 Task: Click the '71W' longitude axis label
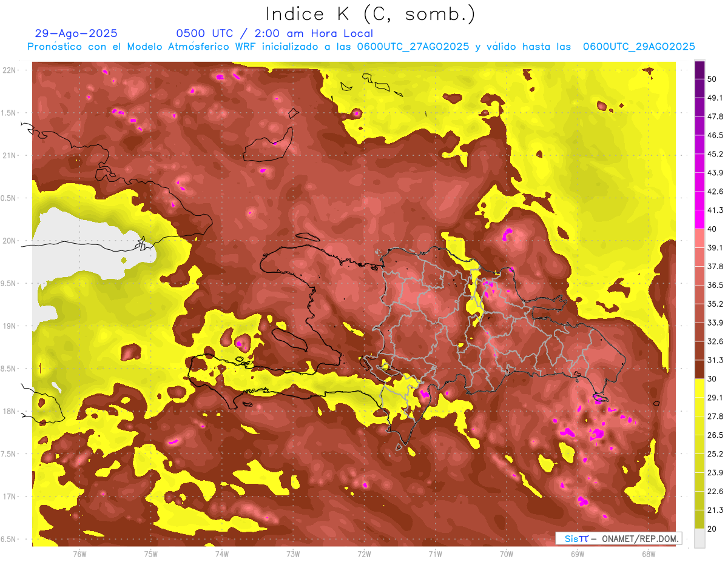(435, 554)
